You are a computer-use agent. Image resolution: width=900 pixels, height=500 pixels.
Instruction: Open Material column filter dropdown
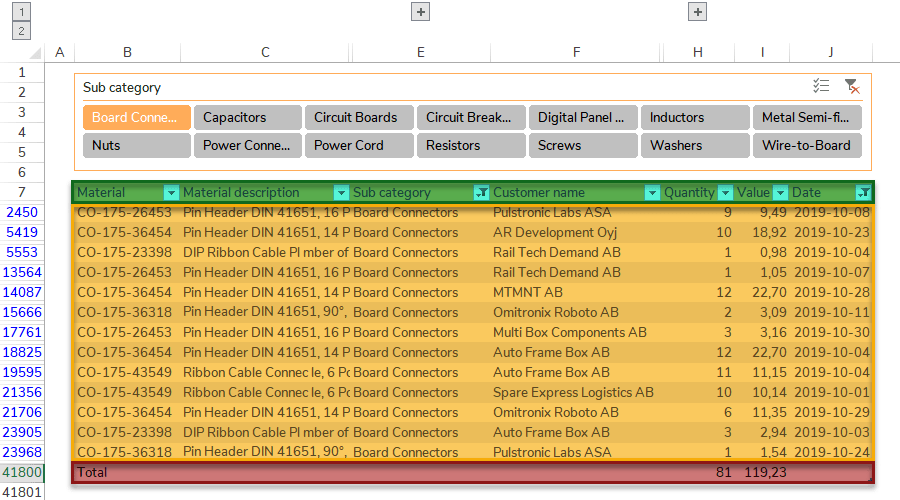(171, 192)
